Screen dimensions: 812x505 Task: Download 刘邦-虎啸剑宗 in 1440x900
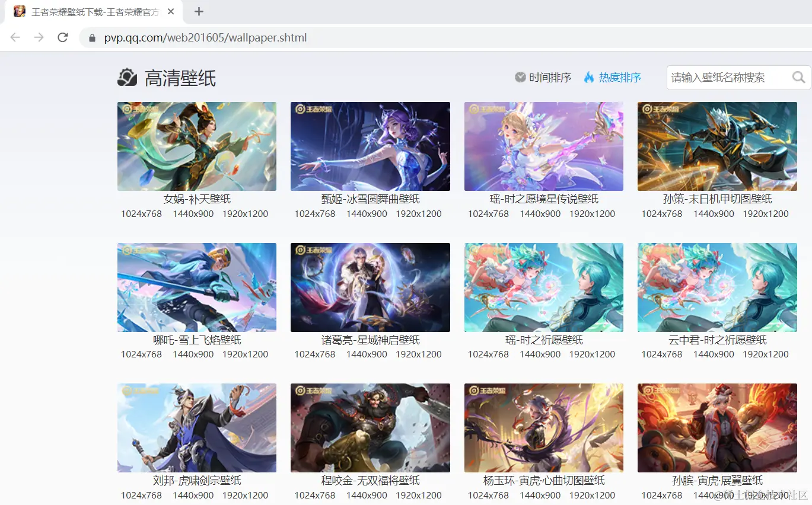point(193,496)
